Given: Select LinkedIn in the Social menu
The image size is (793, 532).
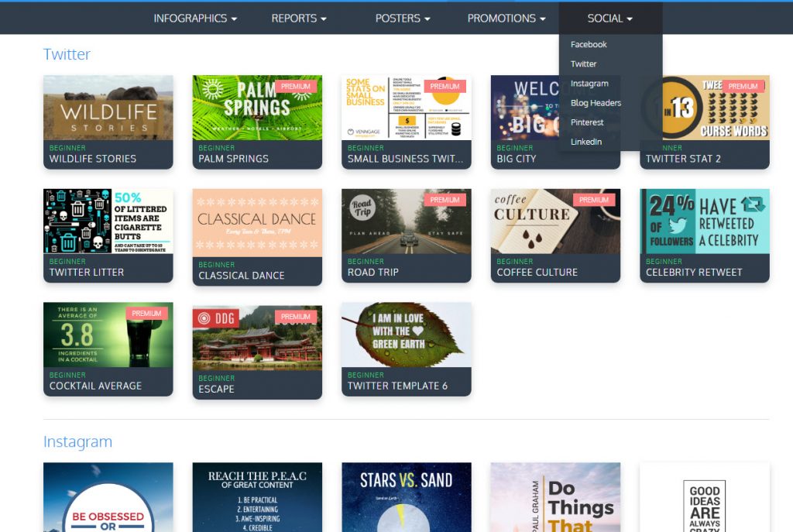Looking at the screenshot, I should (x=586, y=142).
